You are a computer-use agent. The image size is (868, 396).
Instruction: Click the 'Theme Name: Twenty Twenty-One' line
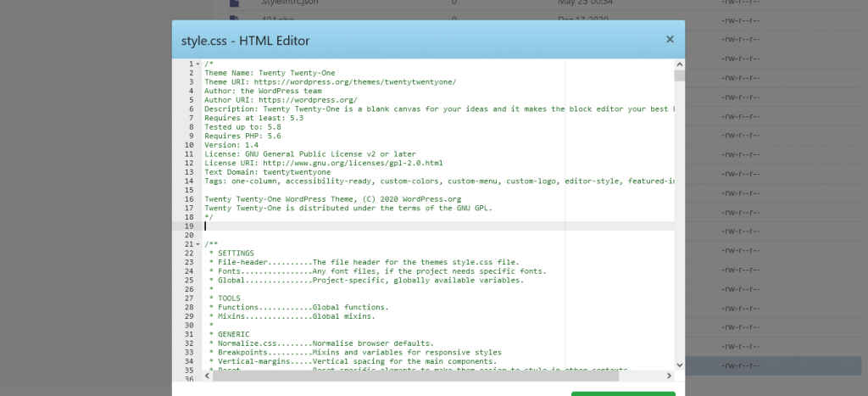270,73
